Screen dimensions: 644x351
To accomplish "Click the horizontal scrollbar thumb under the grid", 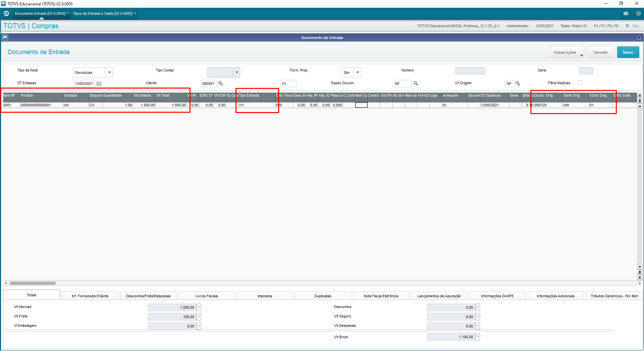I will coord(33,283).
